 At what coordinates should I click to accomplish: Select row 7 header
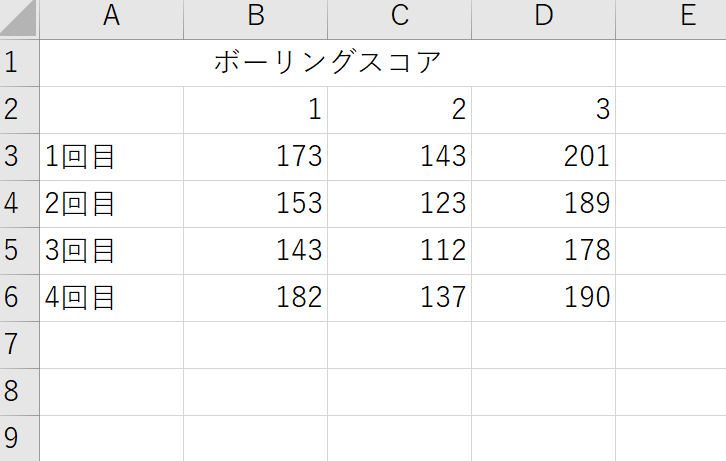point(19,345)
